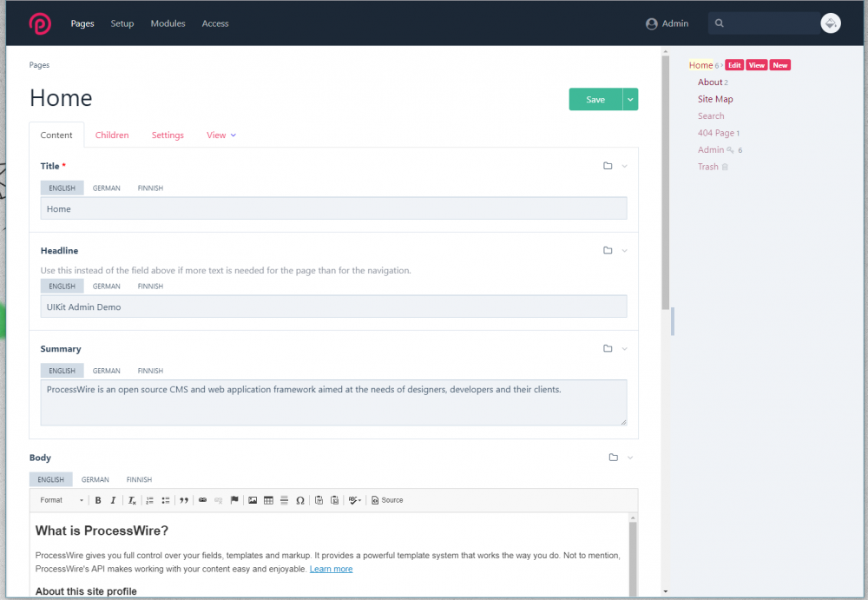
Task: Click into the Title text input
Action: [333, 209]
